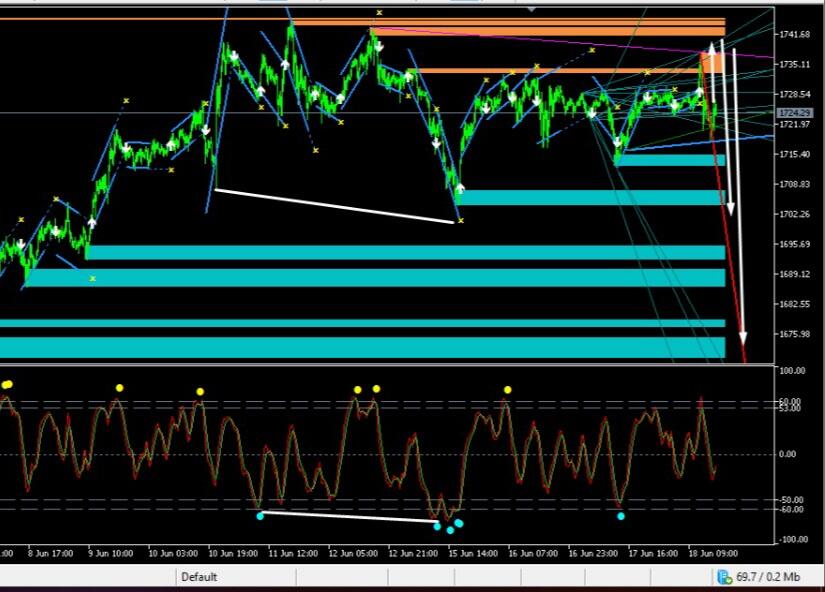
Task: Click the 1682.55 price scale label
Action: [795, 304]
